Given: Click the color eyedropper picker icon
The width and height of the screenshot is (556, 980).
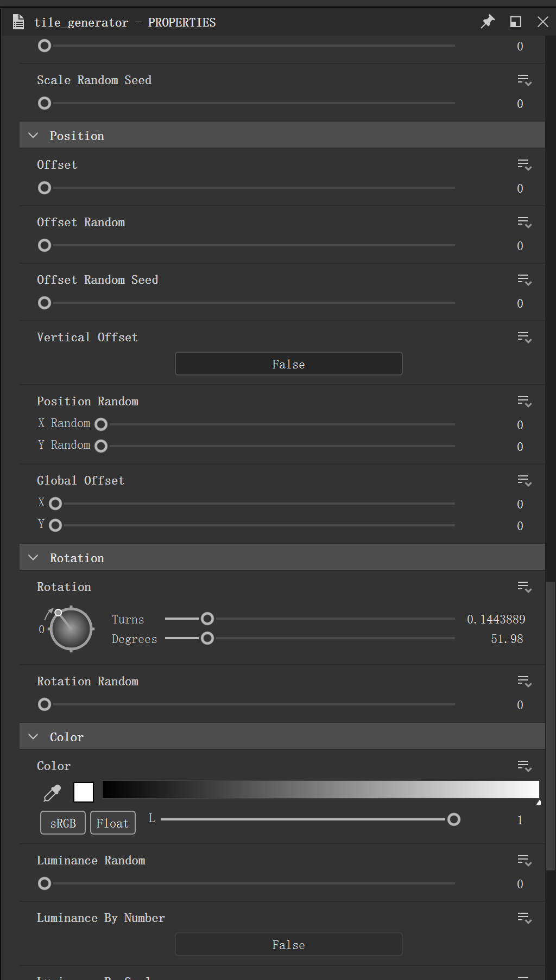Looking at the screenshot, I should coord(52,793).
